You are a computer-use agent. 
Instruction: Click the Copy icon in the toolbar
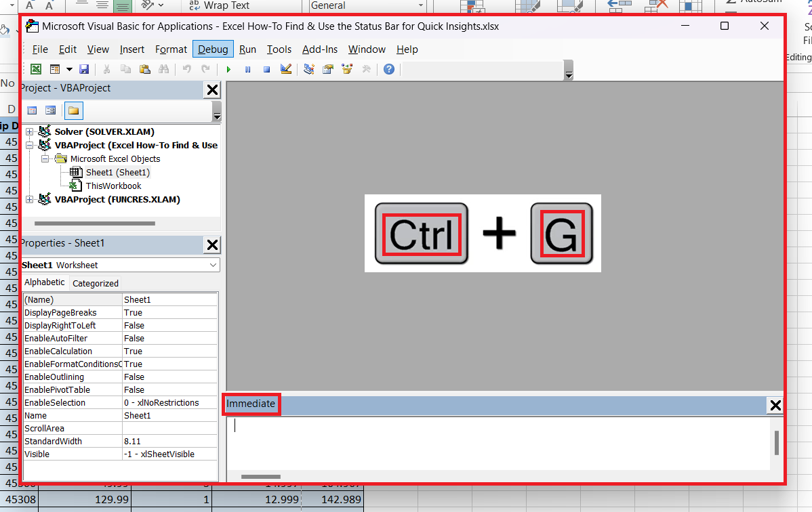click(x=125, y=69)
